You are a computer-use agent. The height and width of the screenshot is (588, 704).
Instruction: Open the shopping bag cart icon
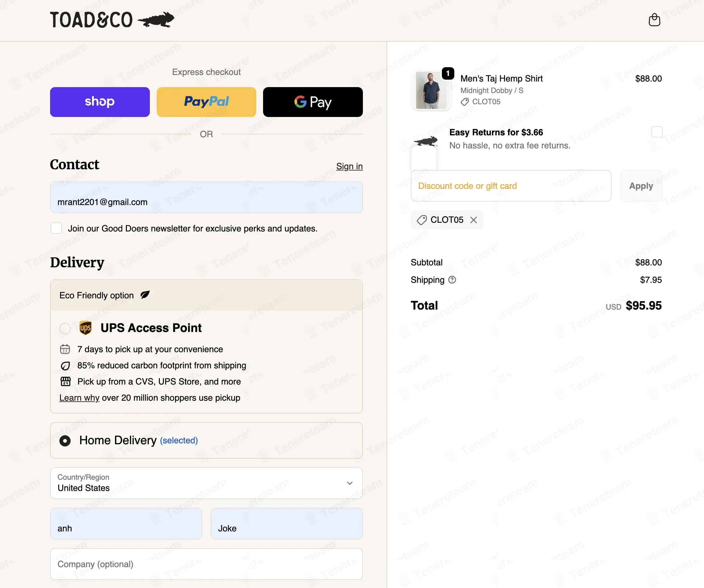point(654,20)
